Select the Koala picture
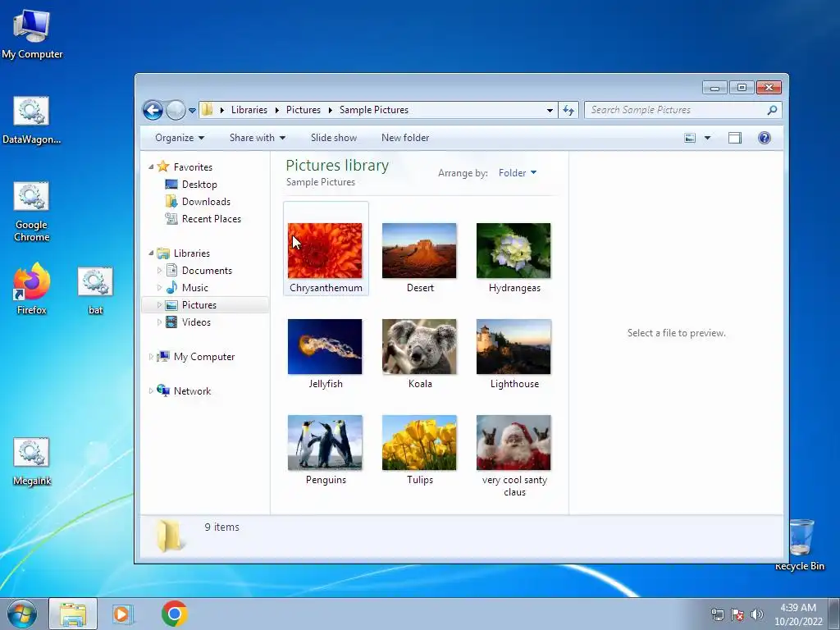Image resolution: width=840 pixels, height=630 pixels. click(x=419, y=347)
